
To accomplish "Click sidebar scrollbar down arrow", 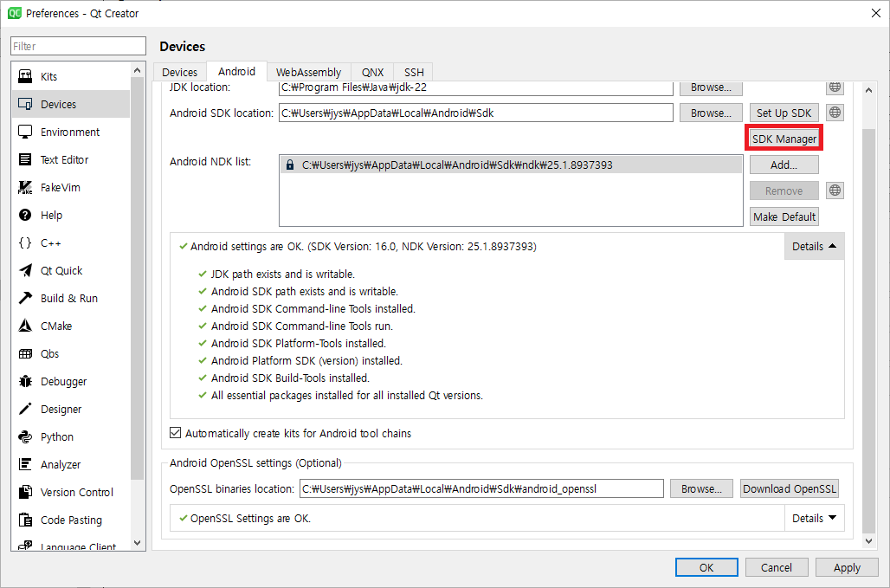I will coord(137,543).
